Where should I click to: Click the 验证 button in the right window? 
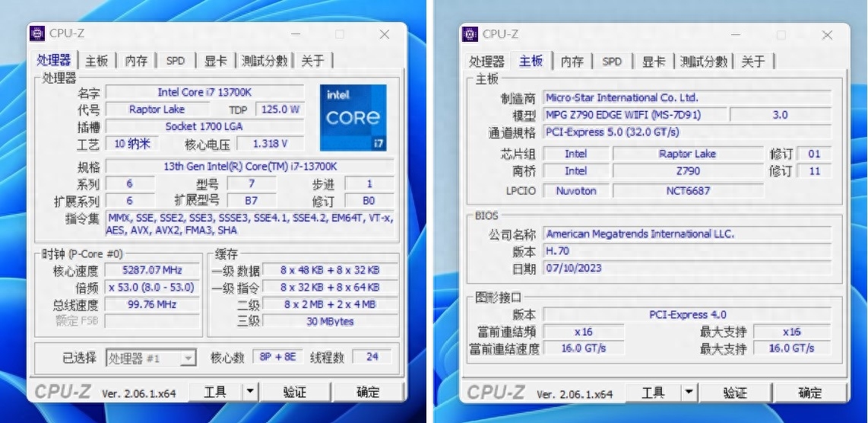click(x=735, y=393)
